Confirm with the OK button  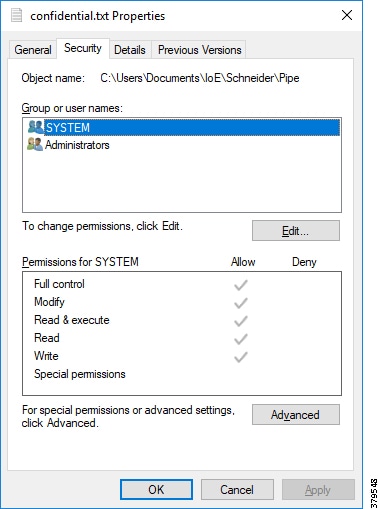(156, 489)
